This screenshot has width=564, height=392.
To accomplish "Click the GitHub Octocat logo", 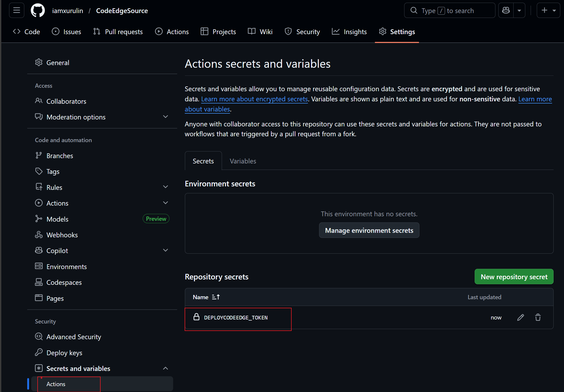I will point(38,11).
